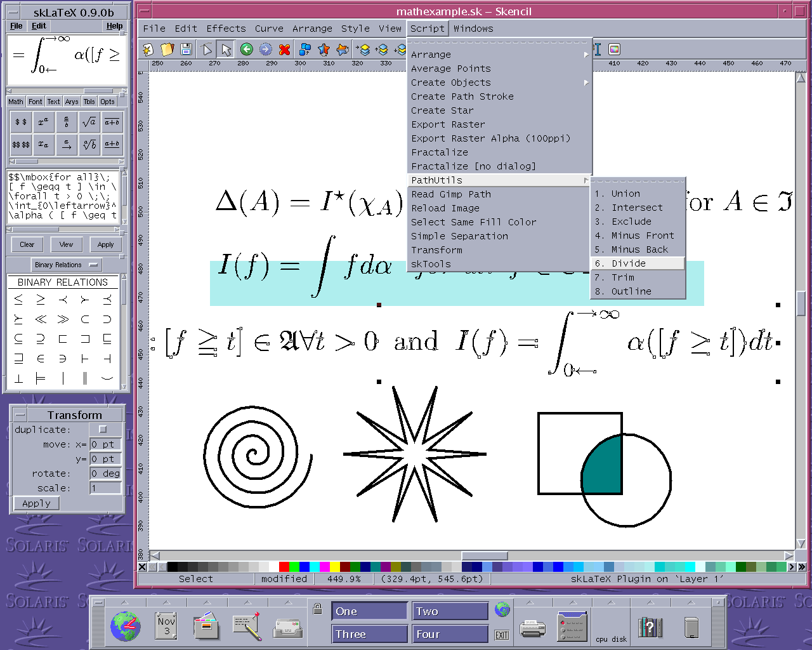Image resolution: width=812 pixels, height=650 pixels.
Task: Insert fraction a over b template
Action: point(66,122)
